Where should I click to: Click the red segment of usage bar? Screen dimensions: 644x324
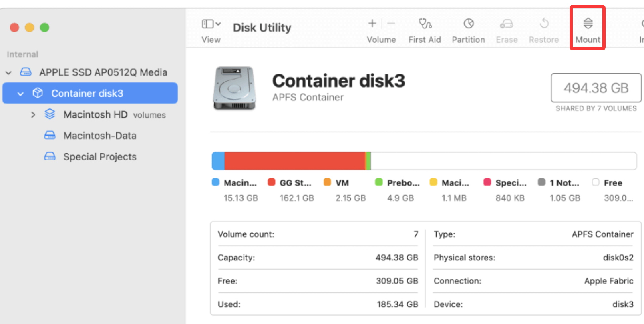[295, 161]
